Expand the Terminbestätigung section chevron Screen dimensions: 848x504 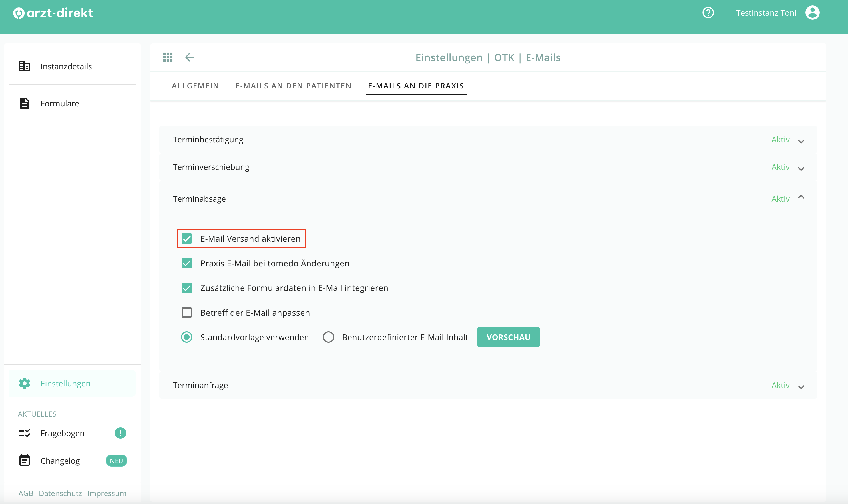click(801, 141)
